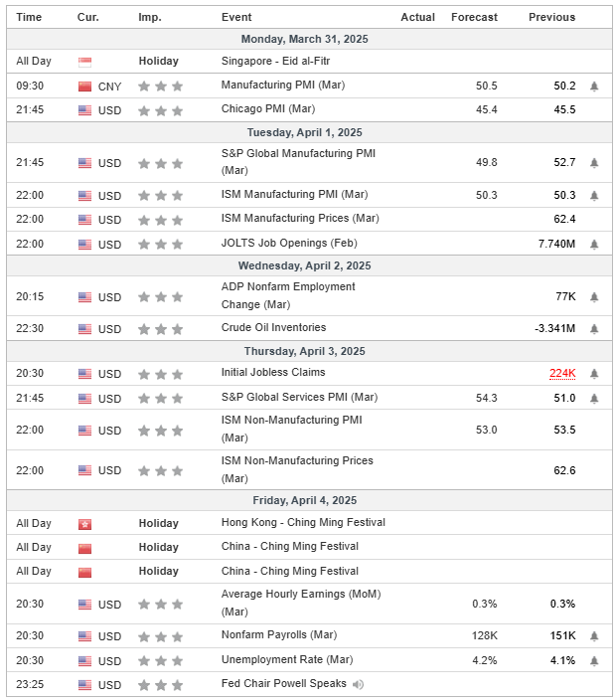This screenshot has width=616, height=700.
Task: Set alert bell for Crude Oil Inventories
Action: pyautogui.click(x=594, y=329)
